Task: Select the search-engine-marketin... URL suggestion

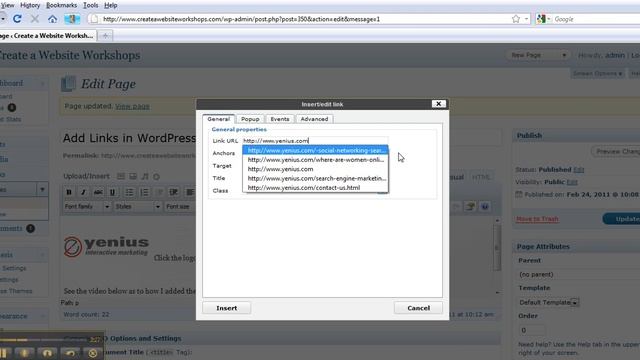Action: coord(315,178)
